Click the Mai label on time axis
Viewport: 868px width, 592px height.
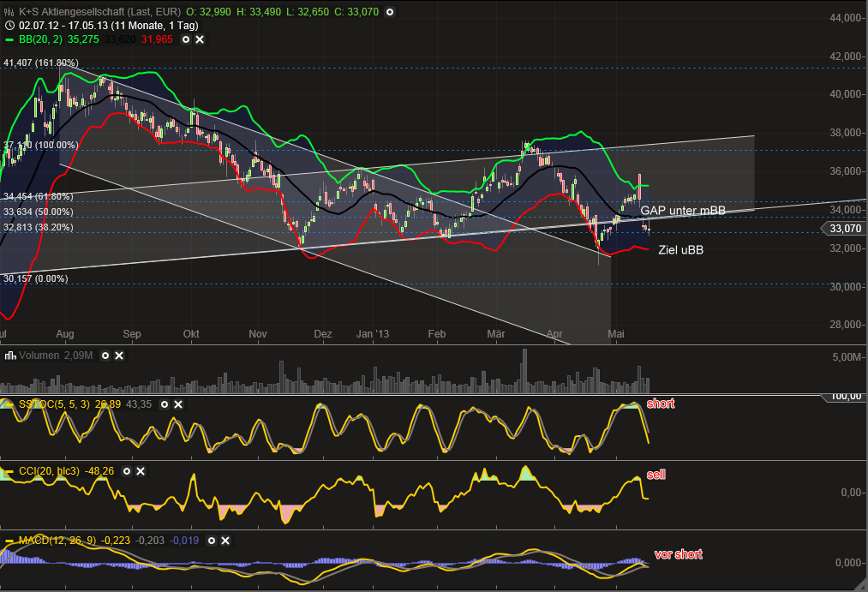point(615,333)
